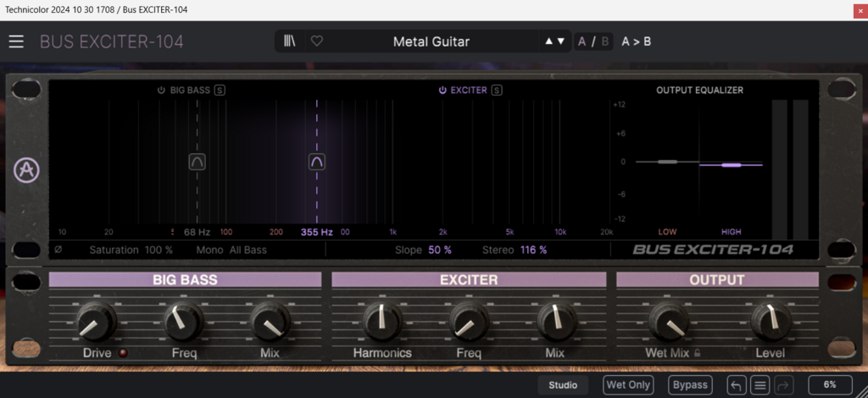Screen dimensions: 868x398
Task: Open the hamburger main menu
Action: pyautogui.click(x=16, y=41)
